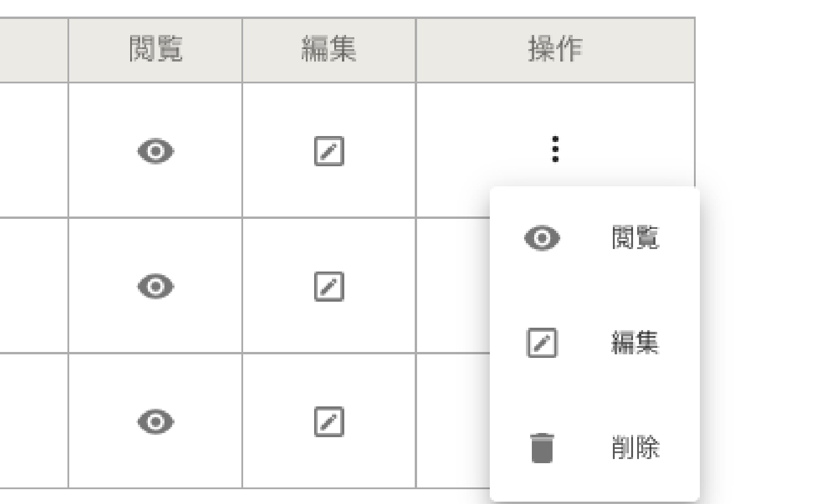
Task: Click blank cell left of first row's eye
Action: click(34, 150)
